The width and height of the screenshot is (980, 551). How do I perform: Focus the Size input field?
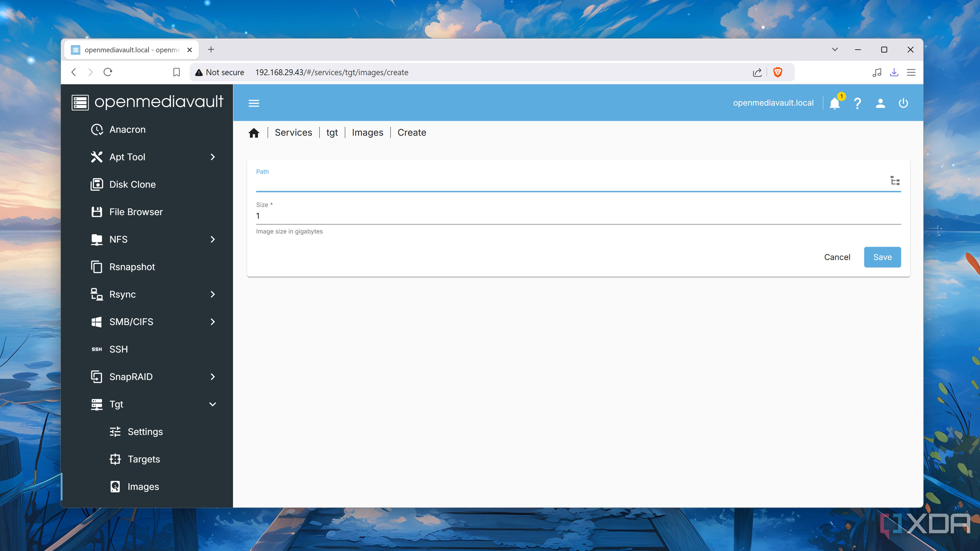click(x=578, y=216)
